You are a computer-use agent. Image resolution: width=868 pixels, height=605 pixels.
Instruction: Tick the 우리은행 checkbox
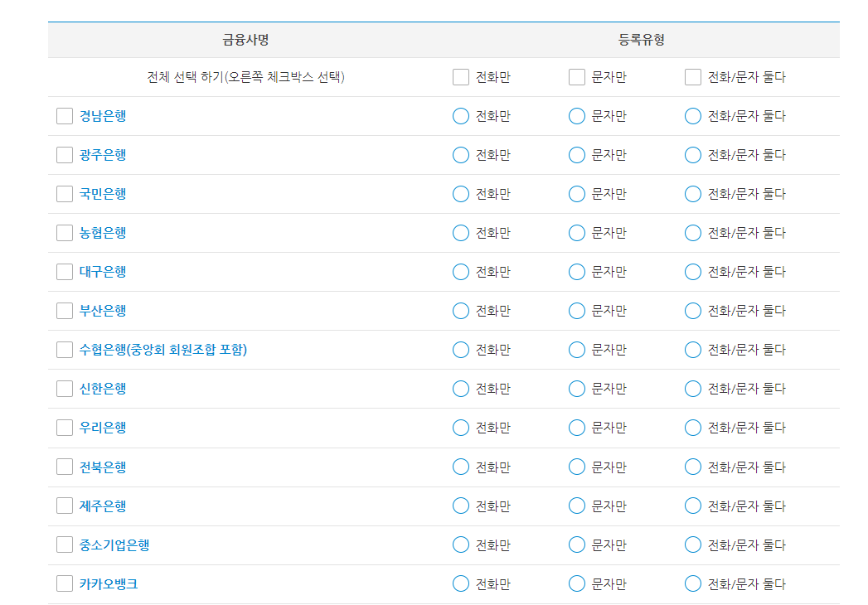(65, 428)
